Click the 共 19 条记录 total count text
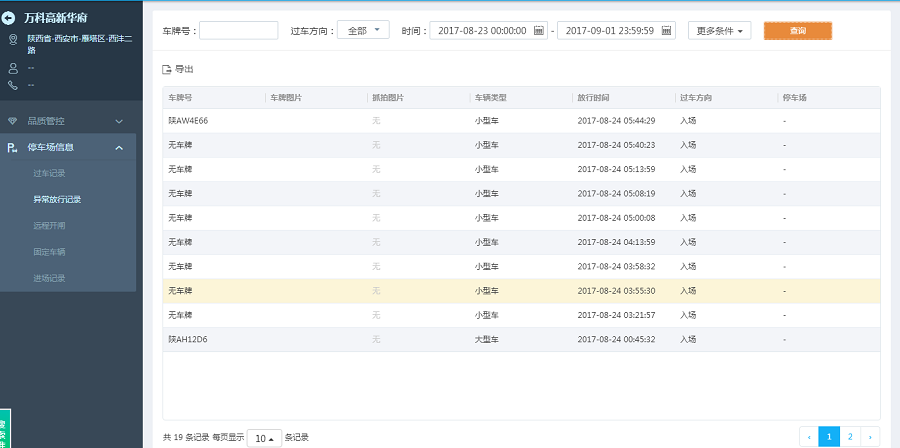The width and height of the screenshot is (900, 448). click(x=186, y=438)
